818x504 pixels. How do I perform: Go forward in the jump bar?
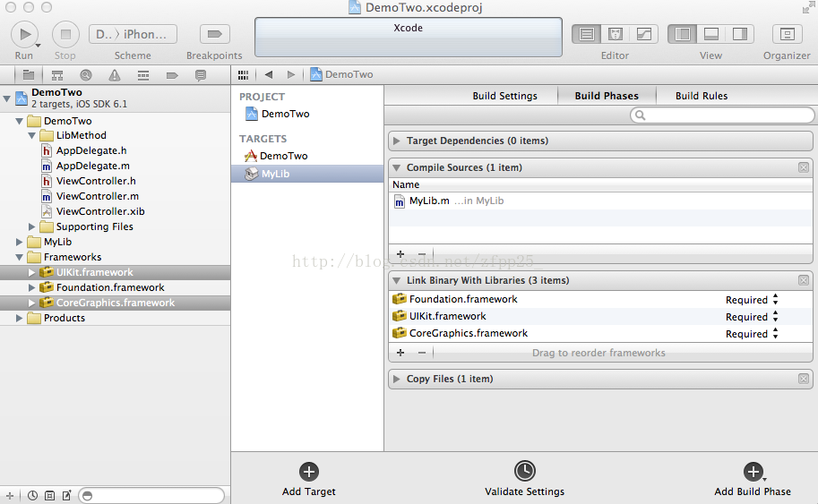point(291,74)
